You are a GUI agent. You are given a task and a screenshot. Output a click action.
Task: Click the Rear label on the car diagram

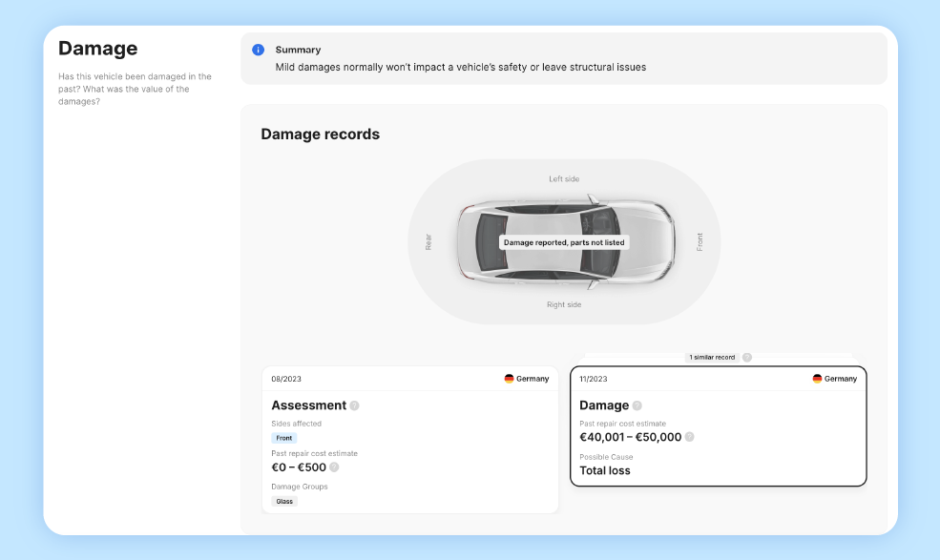tap(428, 242)
